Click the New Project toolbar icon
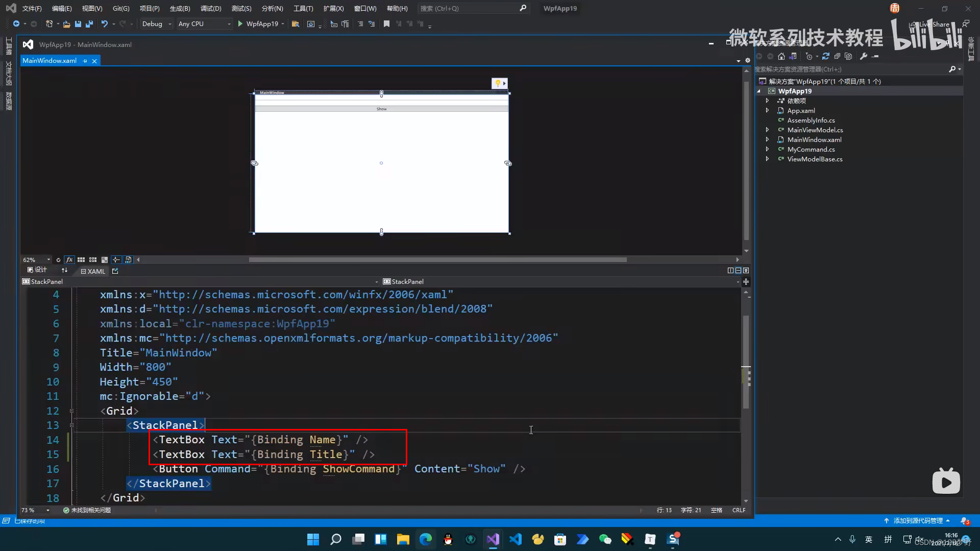 pos(49,24)
